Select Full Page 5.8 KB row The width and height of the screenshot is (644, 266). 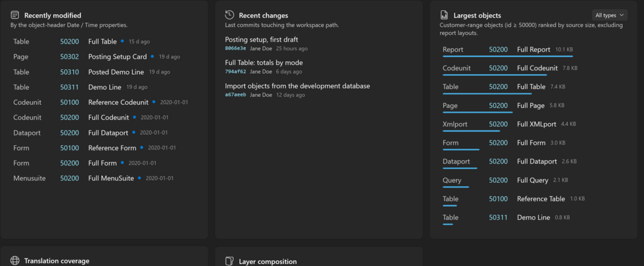(534, 106)
